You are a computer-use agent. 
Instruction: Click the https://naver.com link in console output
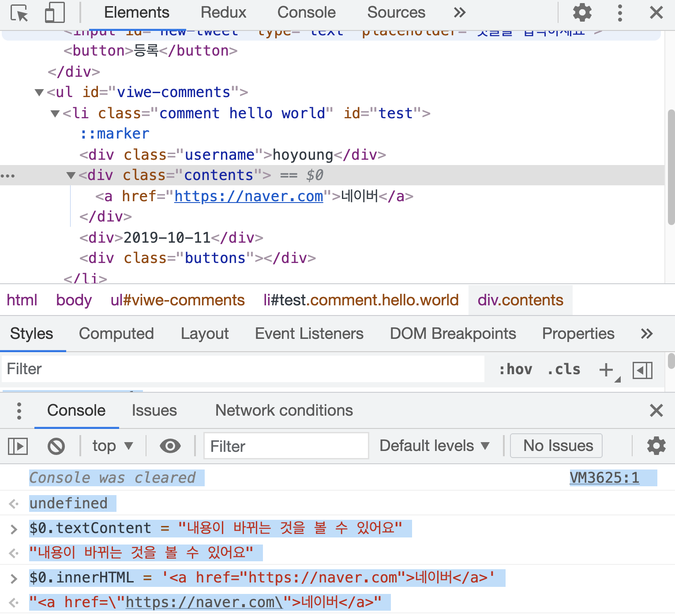204,602
